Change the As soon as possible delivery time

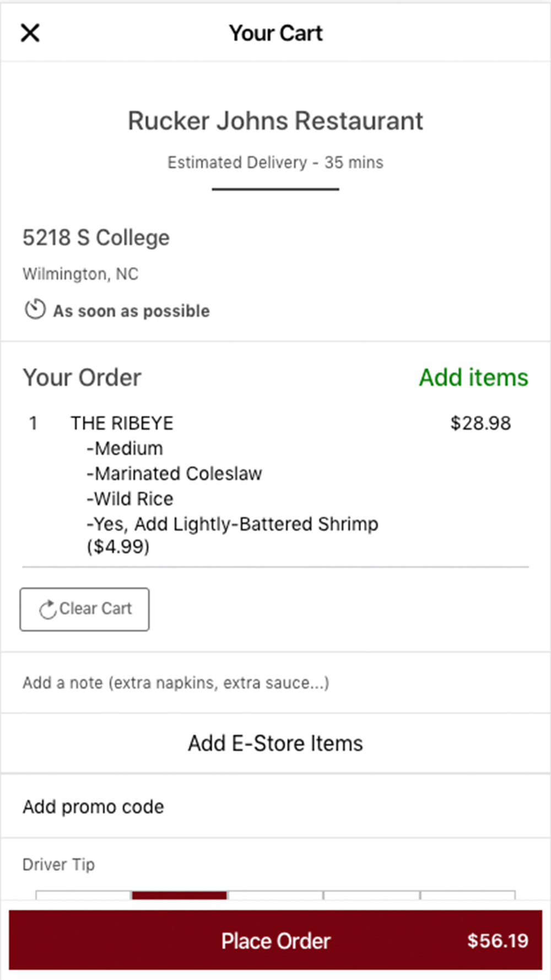tap(131, 311)
